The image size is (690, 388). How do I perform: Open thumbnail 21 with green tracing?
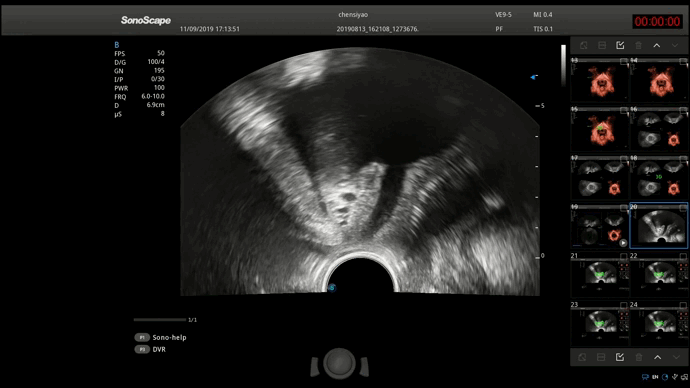[599, 275]
